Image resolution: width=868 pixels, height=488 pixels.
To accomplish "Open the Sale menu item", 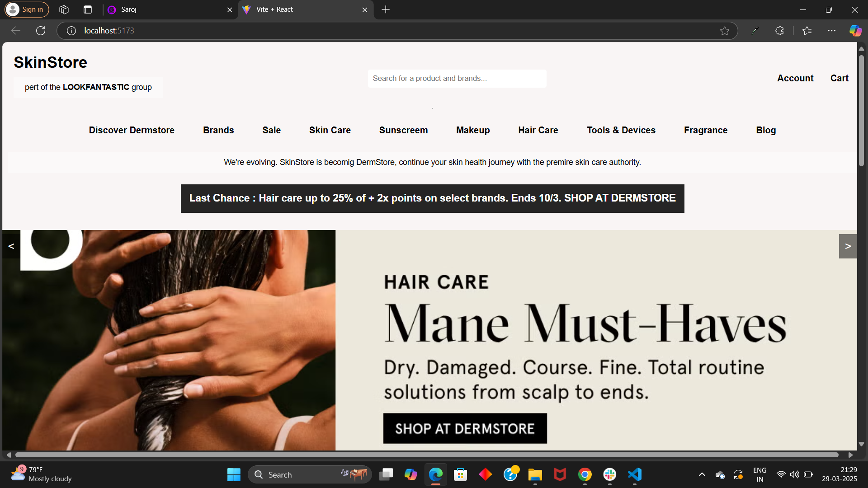I will [272, 130].
